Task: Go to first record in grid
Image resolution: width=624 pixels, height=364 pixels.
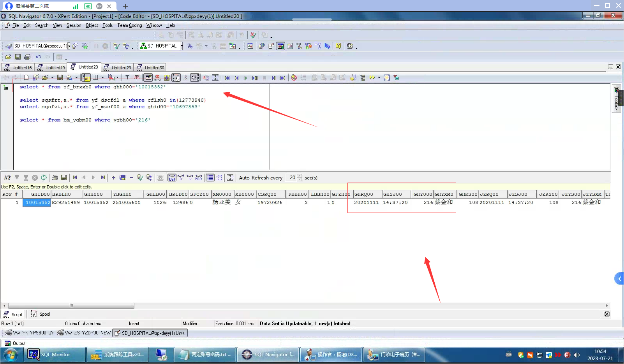Action: [75, 178]
